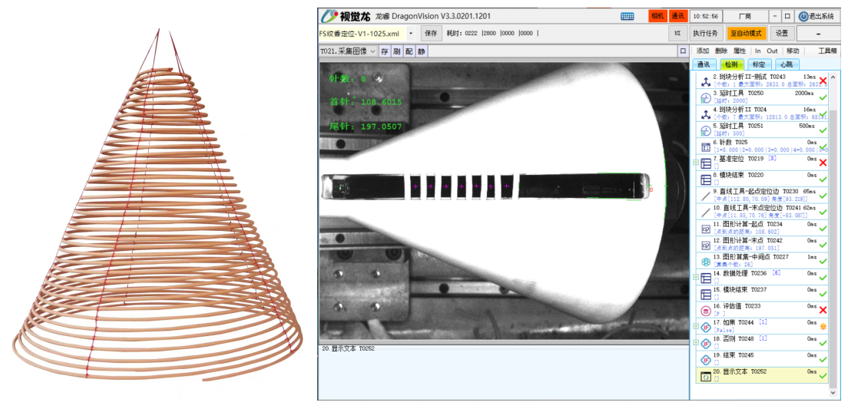851x410 pixels.
Task: Click the IF icon for step 18 T0248
Action: pos(706,344)
